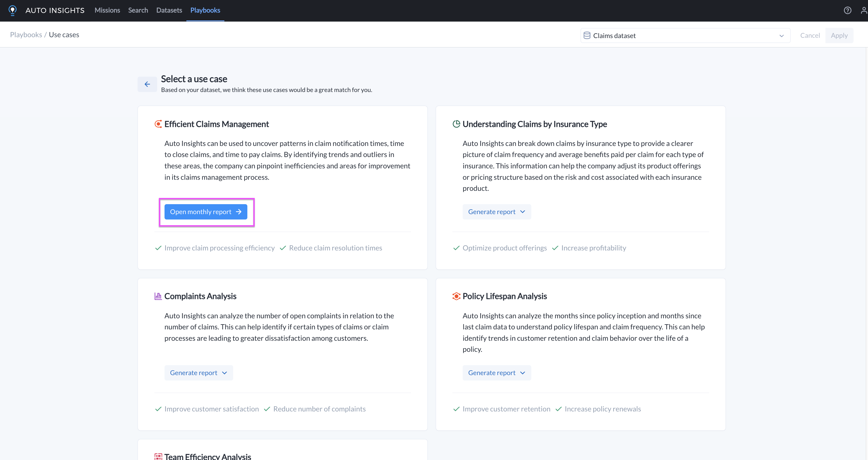This screenshot has width=868, height=460.
Task: Open the help question mark icon
Action: tap(847, 11)
